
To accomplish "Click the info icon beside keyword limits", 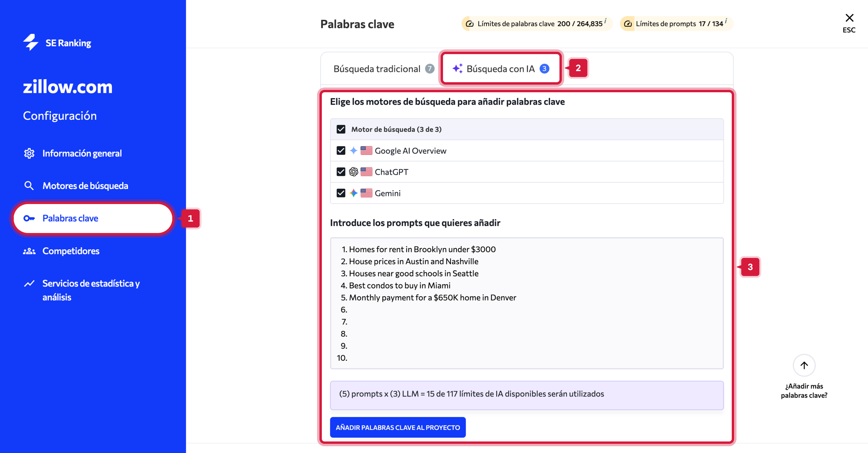I will [605, 21].
